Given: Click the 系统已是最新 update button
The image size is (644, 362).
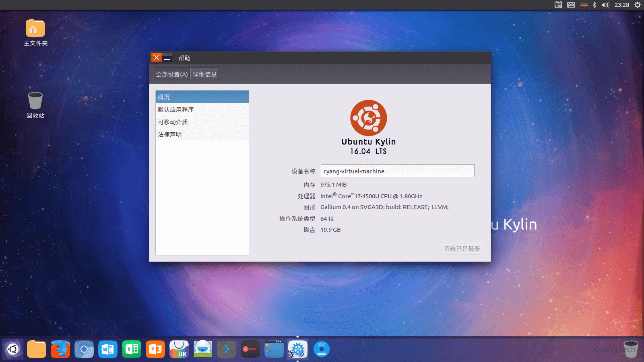Looking at the screenshot, I should (462, 249).
